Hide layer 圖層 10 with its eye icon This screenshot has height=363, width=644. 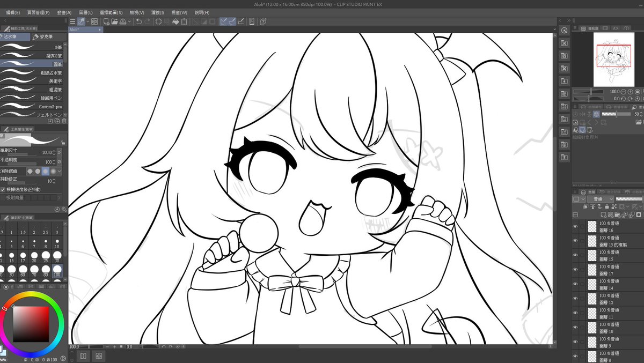pyautogui.click(x=575, y=328)
